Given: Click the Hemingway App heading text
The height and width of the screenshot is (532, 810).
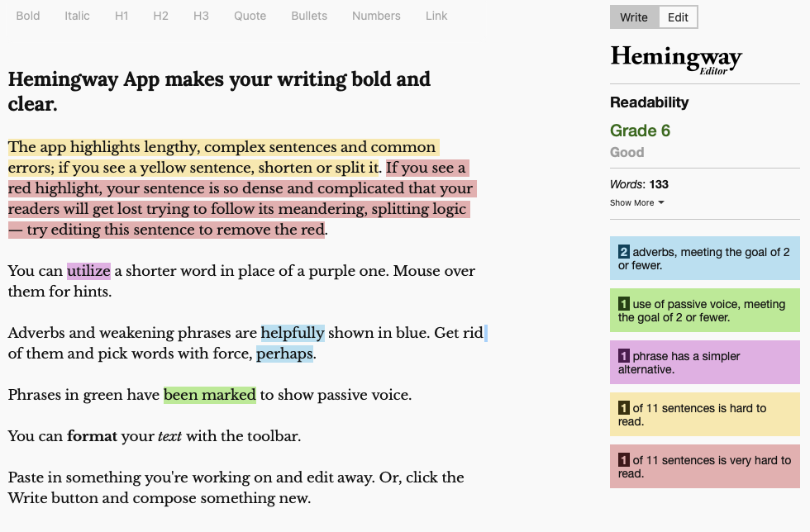Looking at the screenshot, I should [x=219, y=92].
